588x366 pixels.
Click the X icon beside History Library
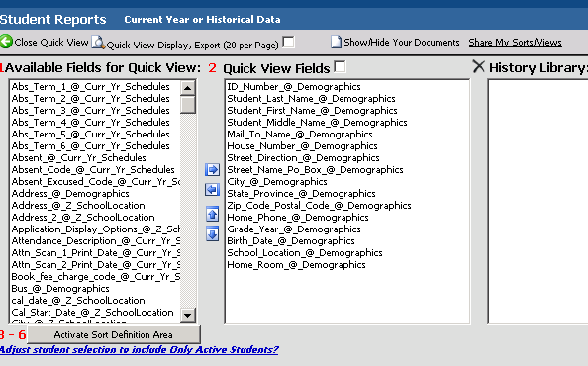[x=478, y=67]
